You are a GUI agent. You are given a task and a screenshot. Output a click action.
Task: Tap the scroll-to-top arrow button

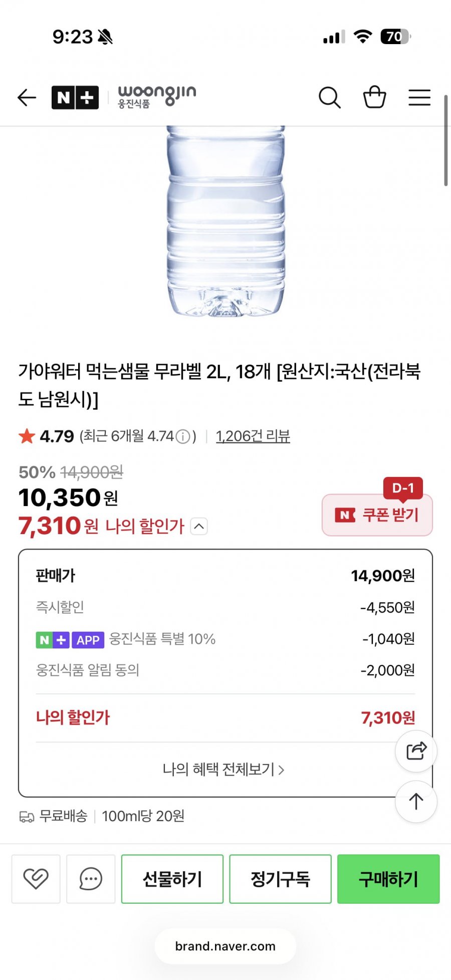pos(416,802)
